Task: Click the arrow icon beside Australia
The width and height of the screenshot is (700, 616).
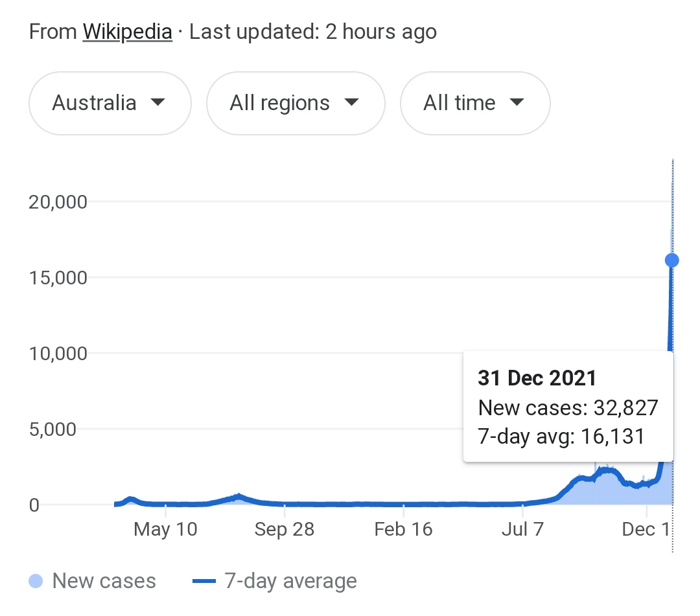Action: click(157, 102)
